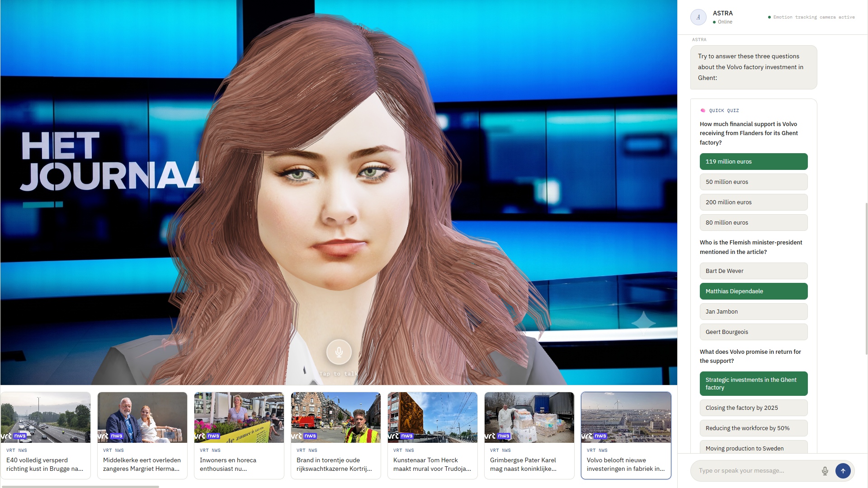Choose the 50 million euros answer
The height and width of the screenshot is (488, 868).
(x=754, y=182)
